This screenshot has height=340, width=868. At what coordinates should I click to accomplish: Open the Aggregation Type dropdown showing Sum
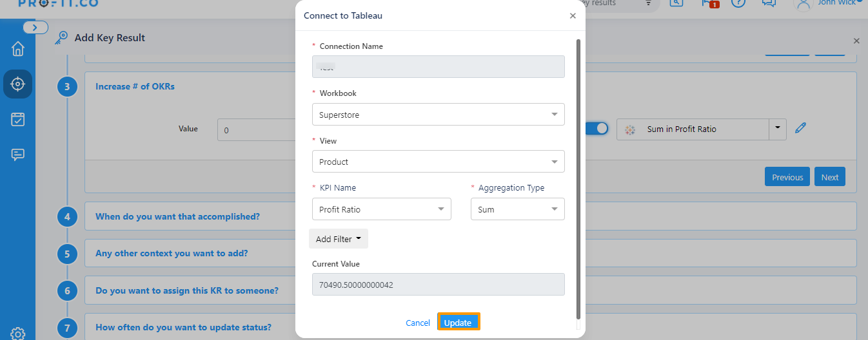(x=517, y=209)
